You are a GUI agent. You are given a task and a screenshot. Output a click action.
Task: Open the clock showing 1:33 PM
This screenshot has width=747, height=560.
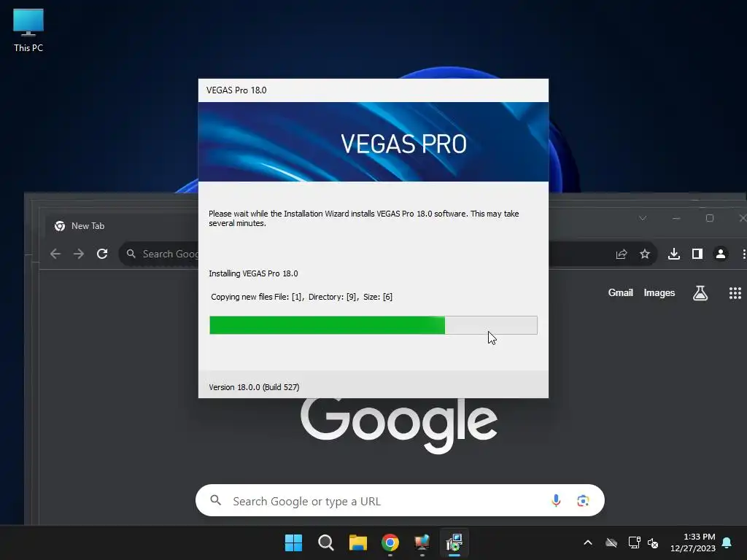click(693, 542)
